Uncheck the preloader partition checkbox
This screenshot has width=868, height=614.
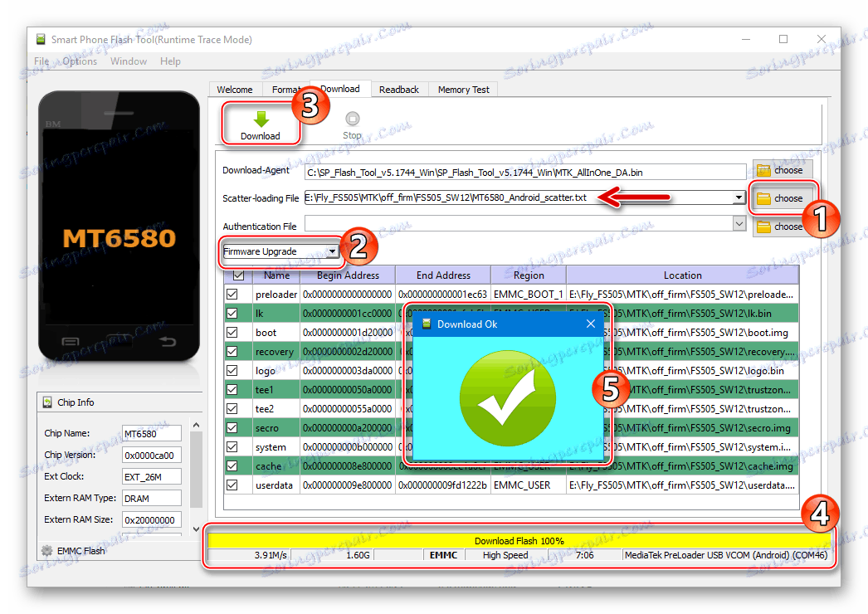click(x=232, y=294)
